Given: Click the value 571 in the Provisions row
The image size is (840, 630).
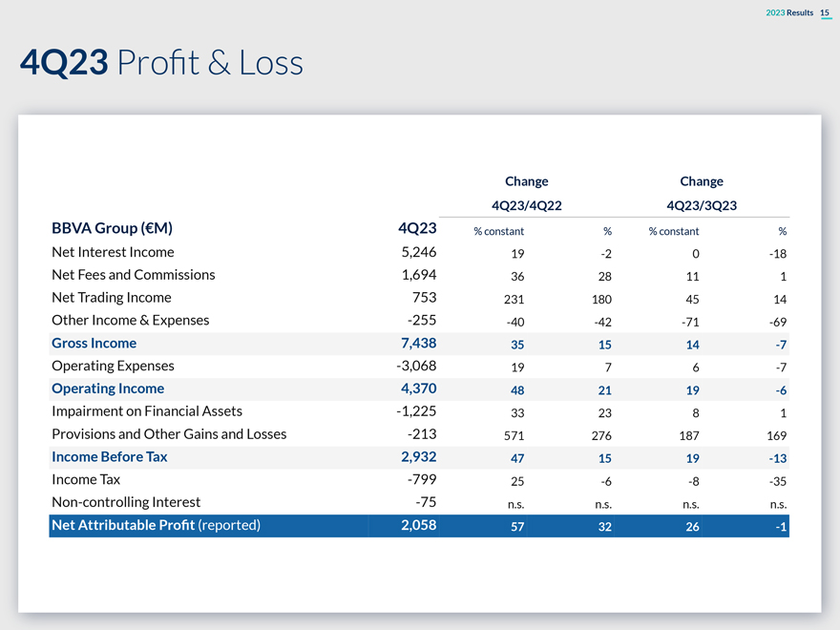Looking at the screenshot, I should click(x=512, y=435).
